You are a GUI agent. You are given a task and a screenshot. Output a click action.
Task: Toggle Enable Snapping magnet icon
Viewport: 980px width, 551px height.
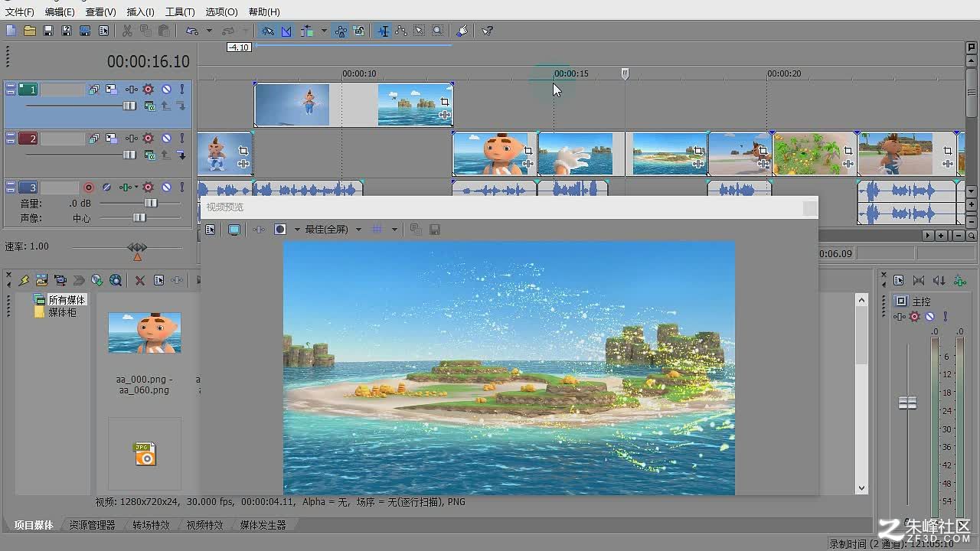tap(267, 31)
